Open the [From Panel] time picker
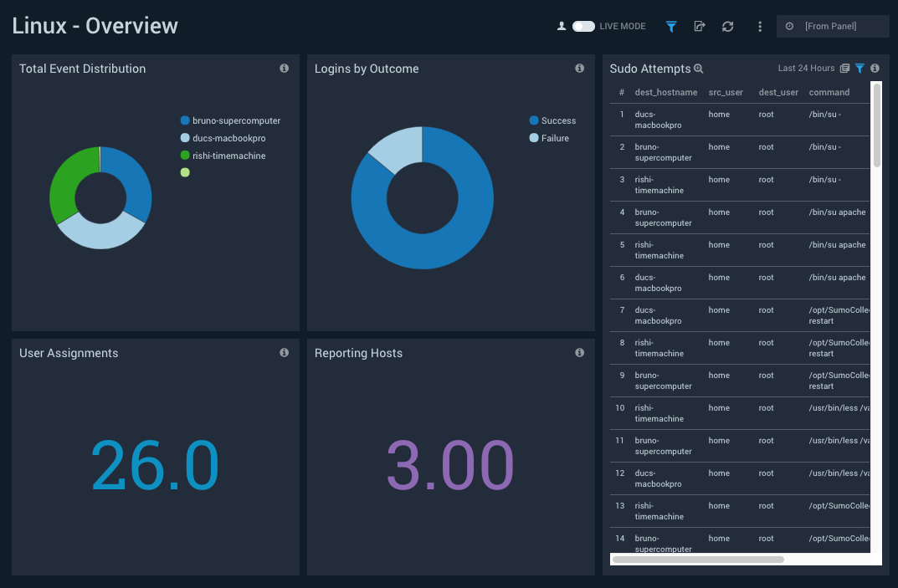The width and height of the screenshot is (898, 588). [x=833, y=26]
